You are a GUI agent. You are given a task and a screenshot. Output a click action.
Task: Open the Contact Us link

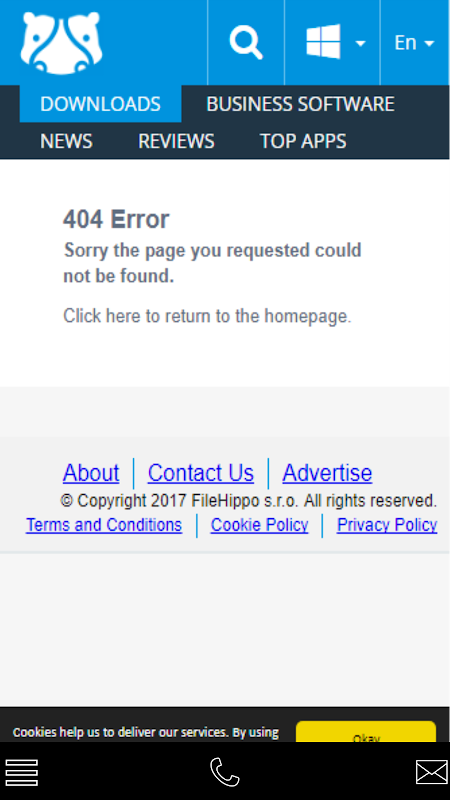pyautogui.click(x=201, y=473)
